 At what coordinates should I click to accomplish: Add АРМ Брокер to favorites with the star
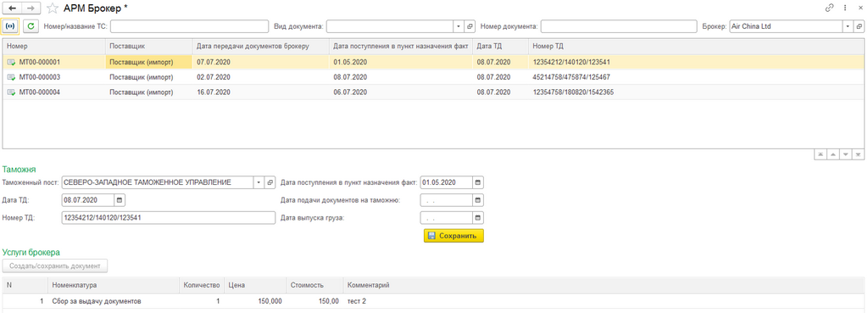pyautogui.click(x=52, y=8)
